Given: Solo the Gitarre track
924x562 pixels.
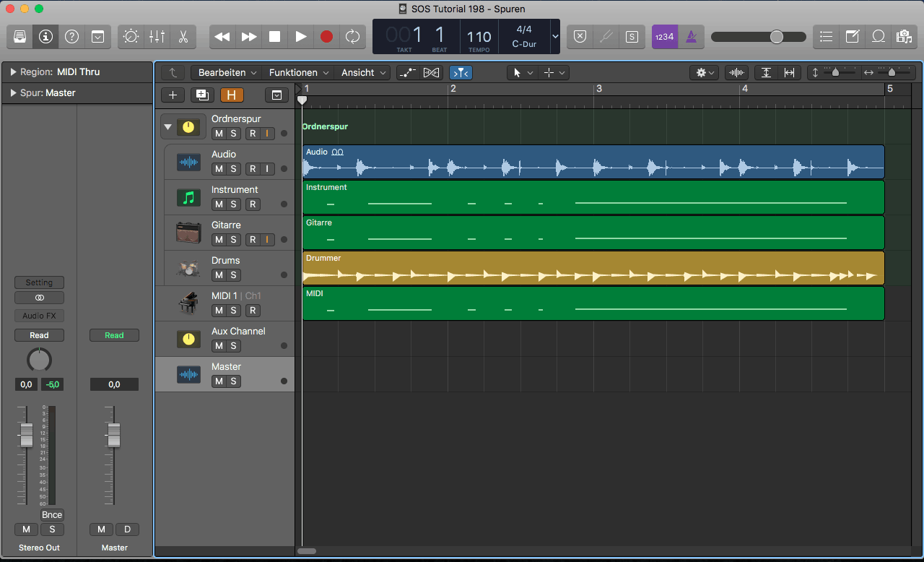Looking at the screenshot, I should (233, 240).
